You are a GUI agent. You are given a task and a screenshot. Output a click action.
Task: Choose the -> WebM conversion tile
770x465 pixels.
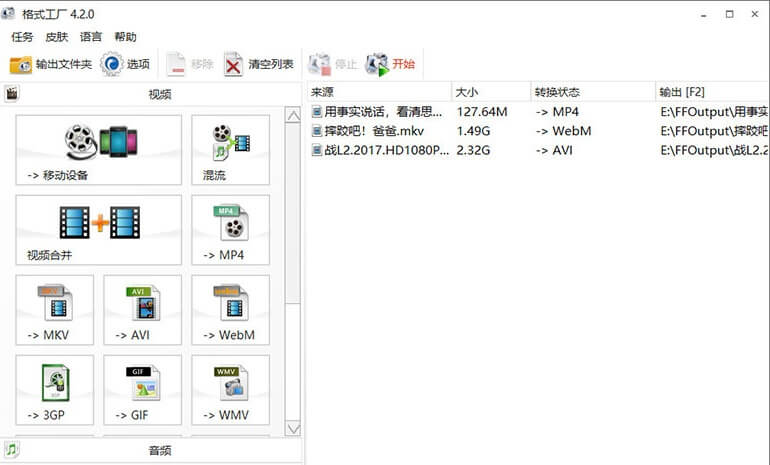point(230,310)
